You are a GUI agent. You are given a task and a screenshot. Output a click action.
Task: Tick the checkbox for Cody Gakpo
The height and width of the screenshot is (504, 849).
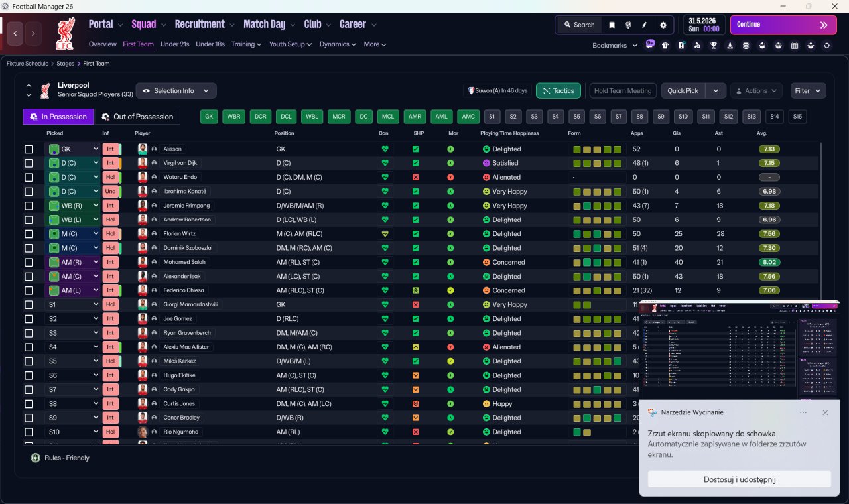coord(29,390)
